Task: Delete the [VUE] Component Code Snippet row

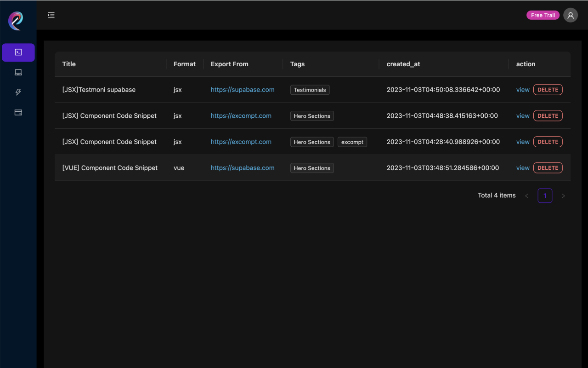Action: (x=548, y=168)
